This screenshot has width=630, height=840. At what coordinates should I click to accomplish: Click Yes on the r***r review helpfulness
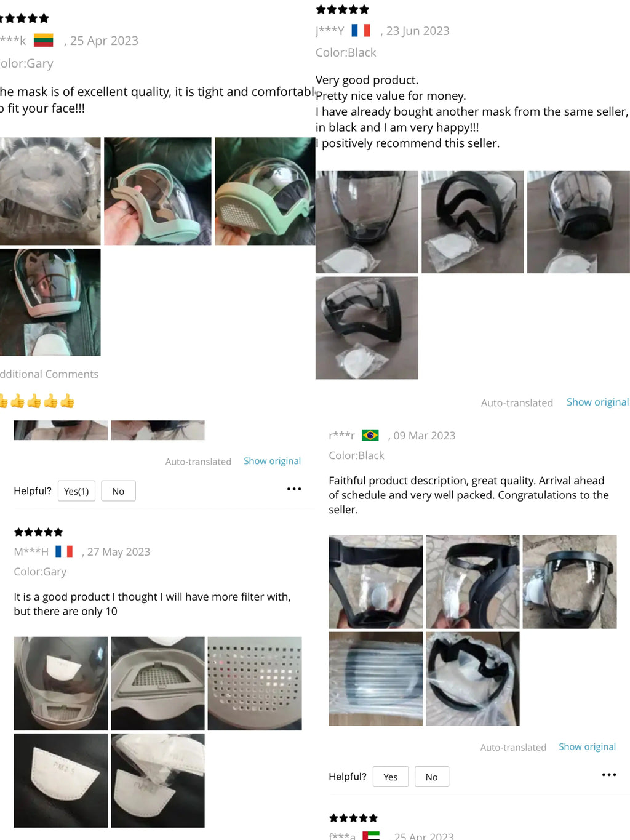point(390,777)
